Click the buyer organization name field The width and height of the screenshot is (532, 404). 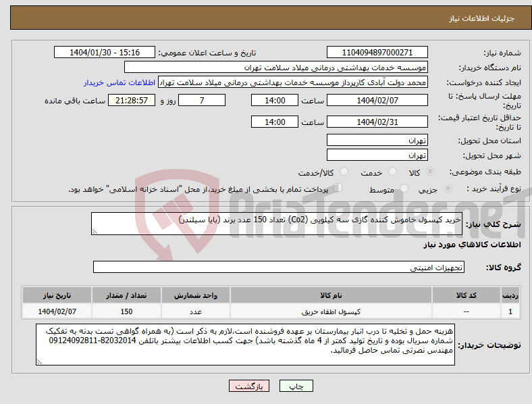pos(276,67)
